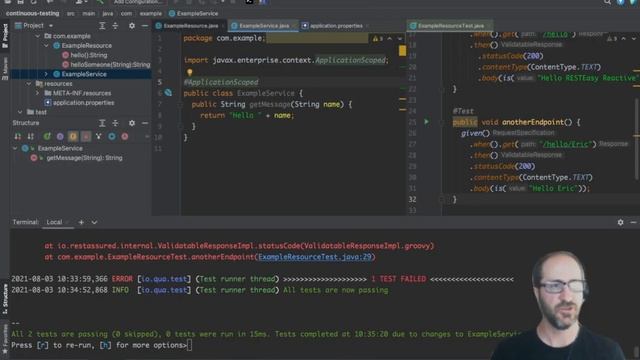The image size is (640, 360).
Task: Click the warning indicator in ExampleResourceTest editor
Action: 612,39
